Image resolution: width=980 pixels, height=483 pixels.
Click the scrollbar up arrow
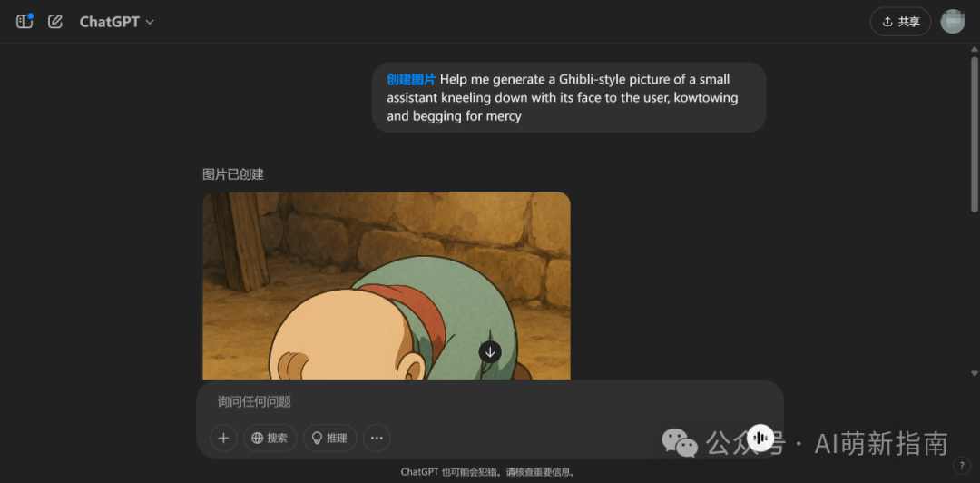click(974, 49)
